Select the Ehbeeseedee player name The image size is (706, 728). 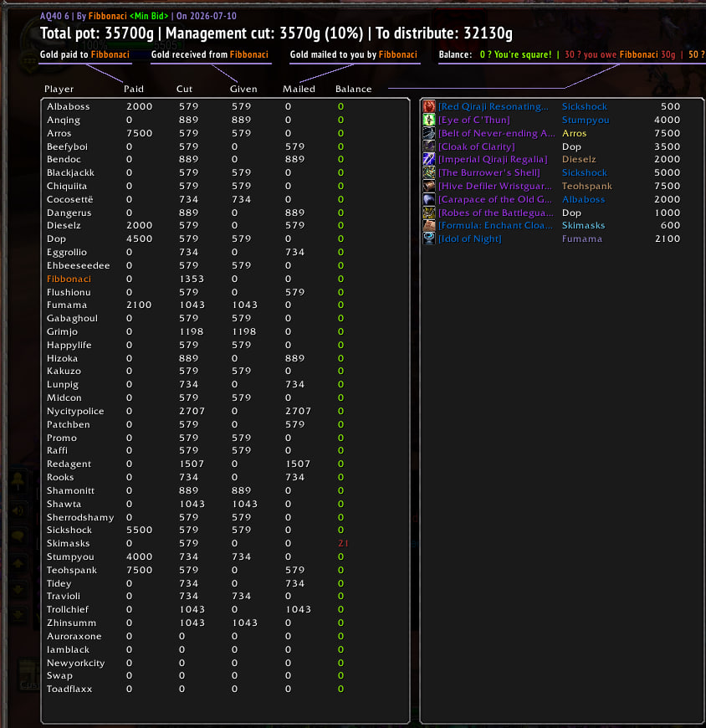tap(78, 265)
